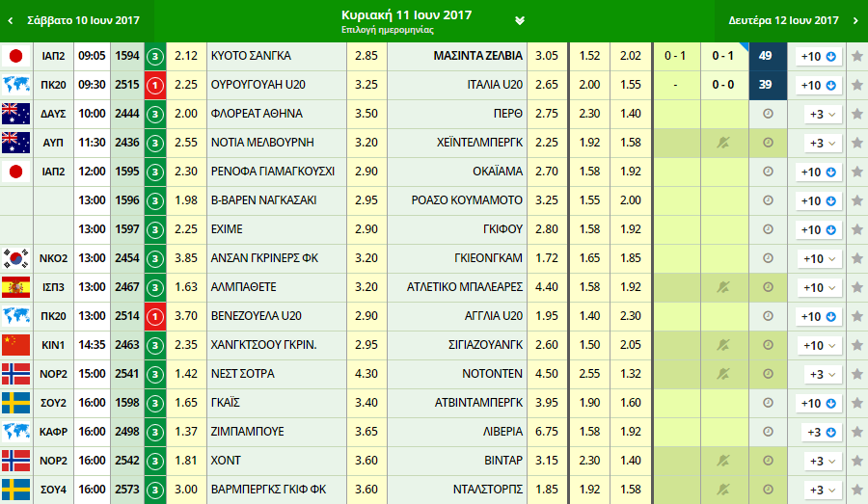This screenshot has height=504, width=868.
Task: Select away odds 6.75 for Λιβερία
Action: pos(546,432)
